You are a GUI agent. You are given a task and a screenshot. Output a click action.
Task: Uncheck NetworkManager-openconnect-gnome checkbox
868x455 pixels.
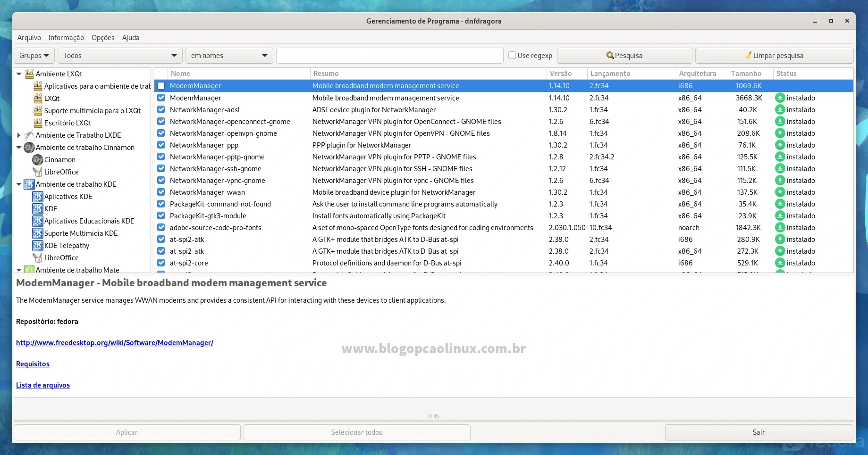point(161,121)
